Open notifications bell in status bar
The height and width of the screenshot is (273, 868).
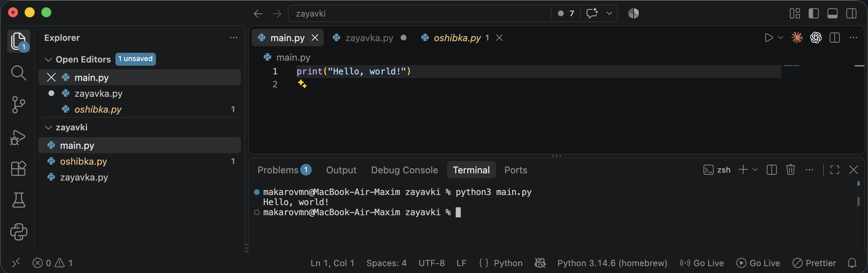pyautogui.click(x=852, y=263)
